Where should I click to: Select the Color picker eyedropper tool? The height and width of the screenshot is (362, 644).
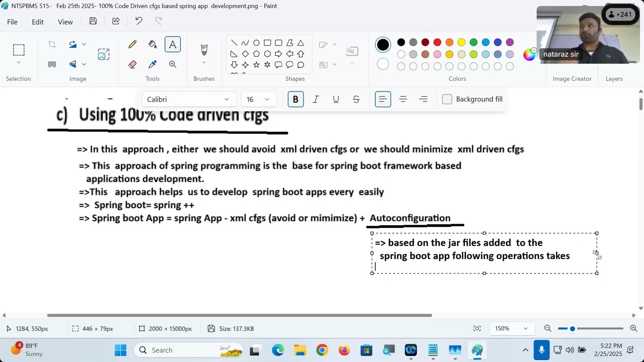(x=152, y=64)
